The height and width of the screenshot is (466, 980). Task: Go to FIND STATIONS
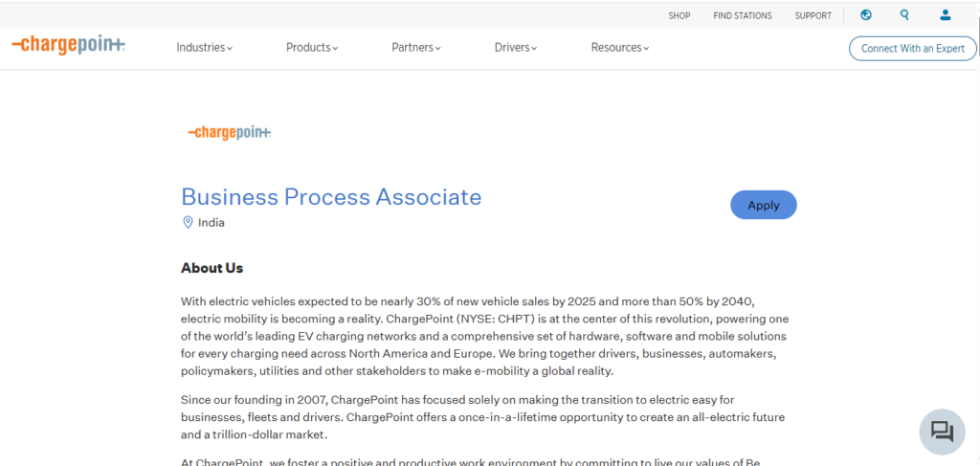pyautogui.click(x=743, y=16)
